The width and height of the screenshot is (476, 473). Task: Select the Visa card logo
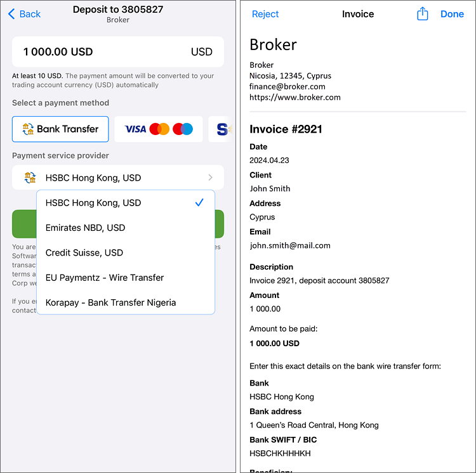pos(135,129)
